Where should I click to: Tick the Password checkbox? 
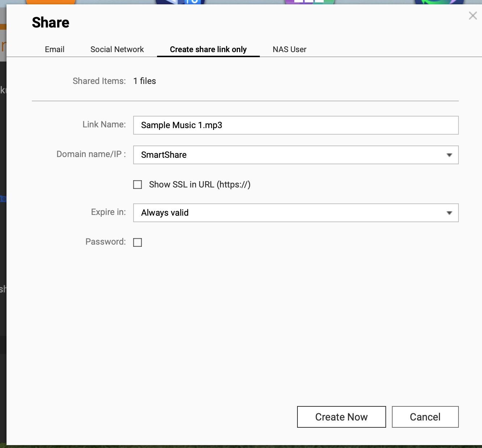(138, 242)
